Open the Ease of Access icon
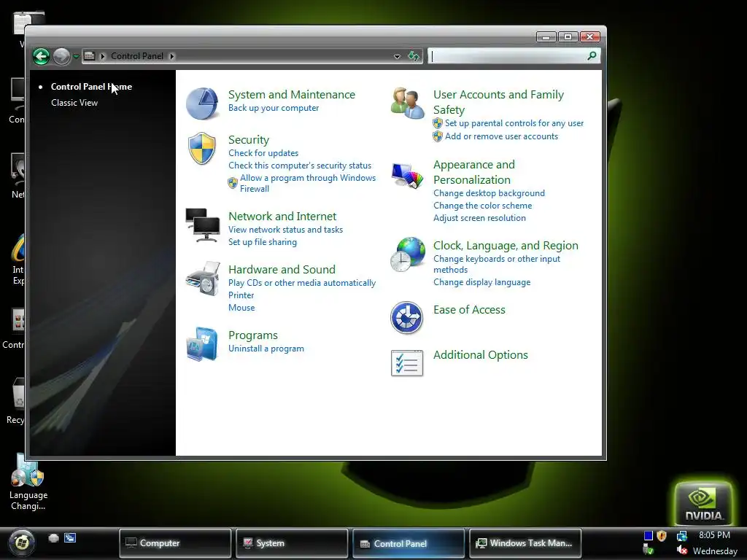The image size is (747, 560). 407,318
